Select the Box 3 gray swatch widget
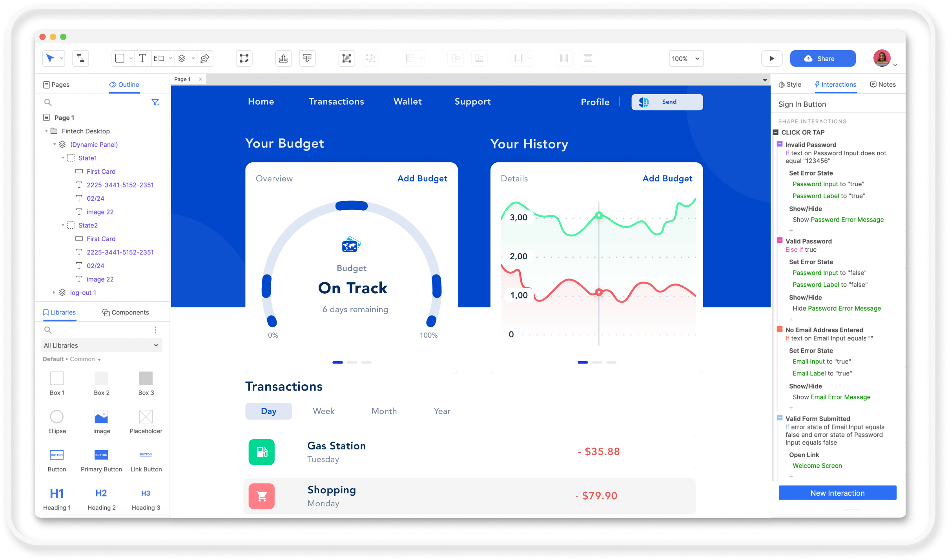The width and height of the screenshot is (948, 560). pyautogui.click(x=146, y=378)
